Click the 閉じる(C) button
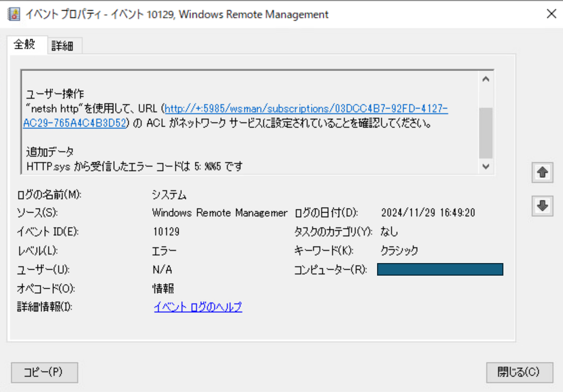 pyautogui.click(x=520, y=372)
